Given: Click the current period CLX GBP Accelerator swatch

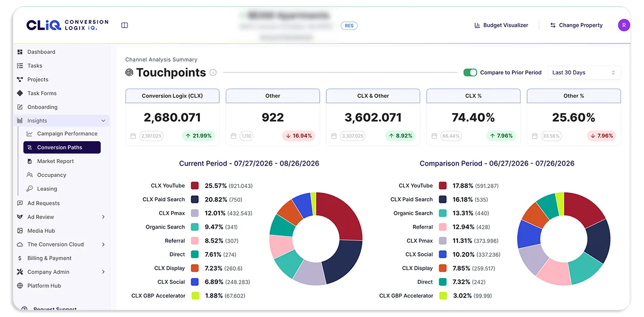Looking at the screenshot, I should coord(195,296).
